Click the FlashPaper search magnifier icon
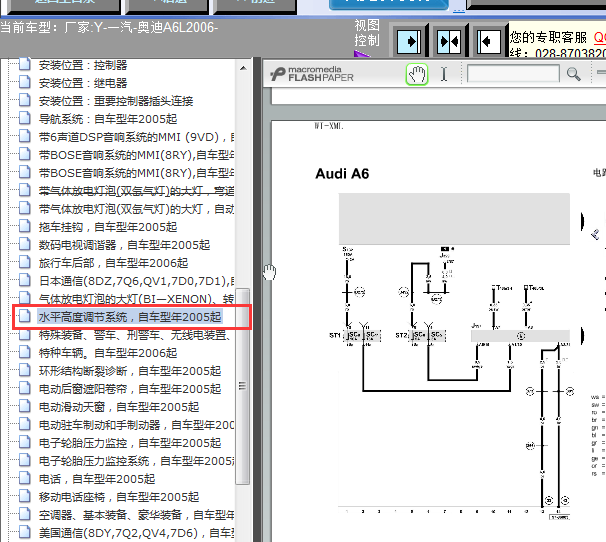 click(574, 73)
